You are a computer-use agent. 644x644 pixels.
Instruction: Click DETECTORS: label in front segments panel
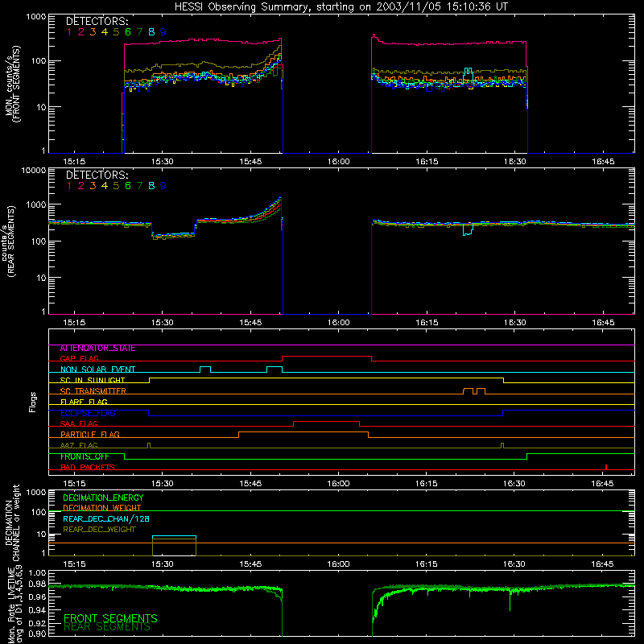coord(97,21)
